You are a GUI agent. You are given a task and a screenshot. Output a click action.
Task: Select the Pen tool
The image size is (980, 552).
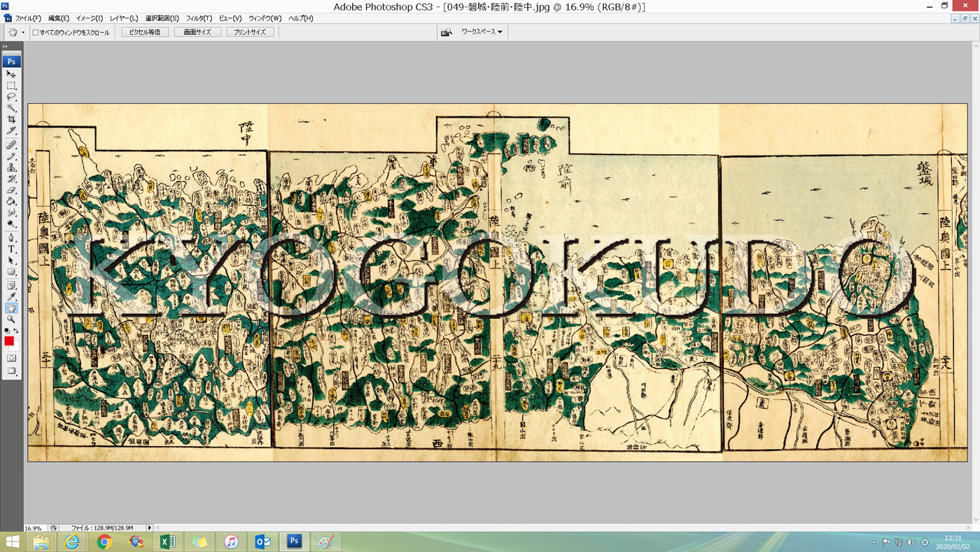pyautogui.click(x=11, y=237)
